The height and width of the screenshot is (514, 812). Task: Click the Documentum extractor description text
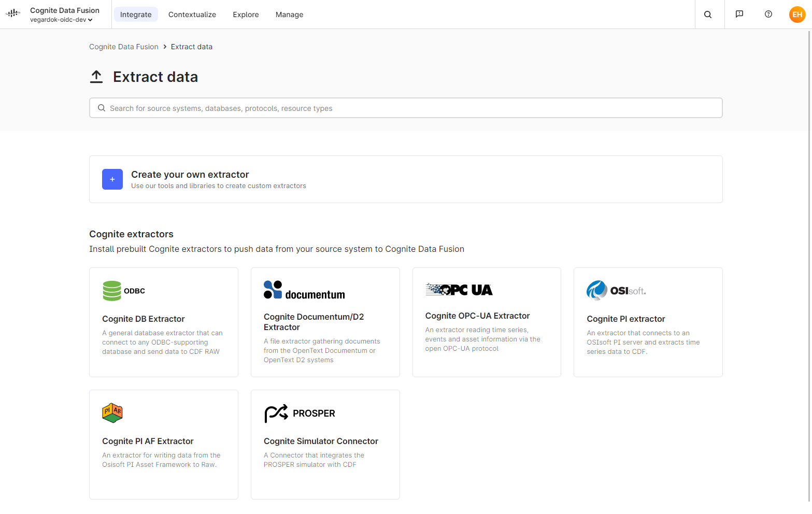coord(322,350)
